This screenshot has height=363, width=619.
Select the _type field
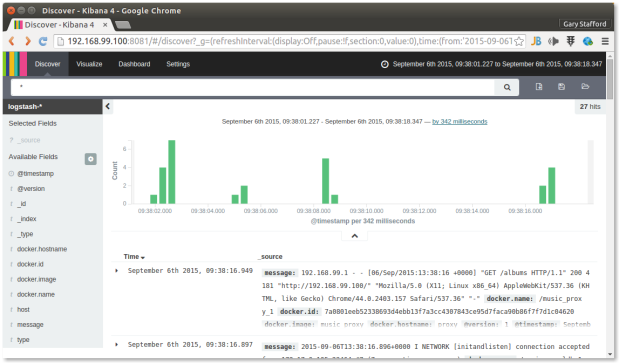[25, 234]
